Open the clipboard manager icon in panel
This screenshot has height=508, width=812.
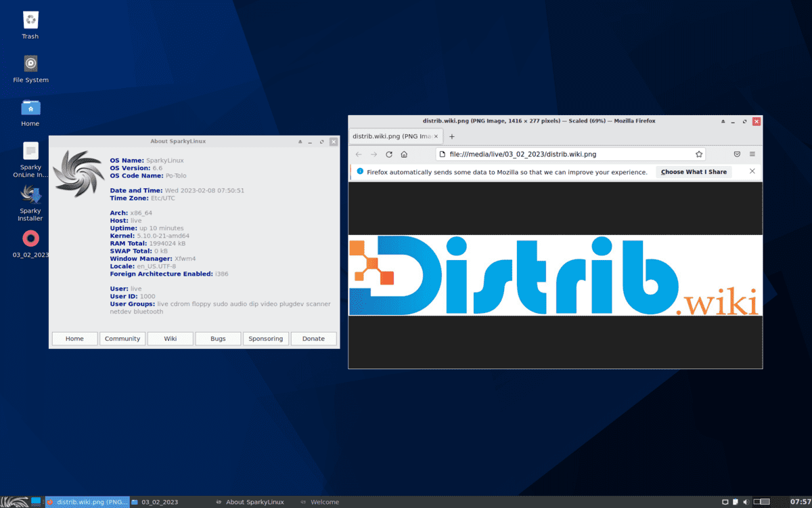tap(736, 502)
